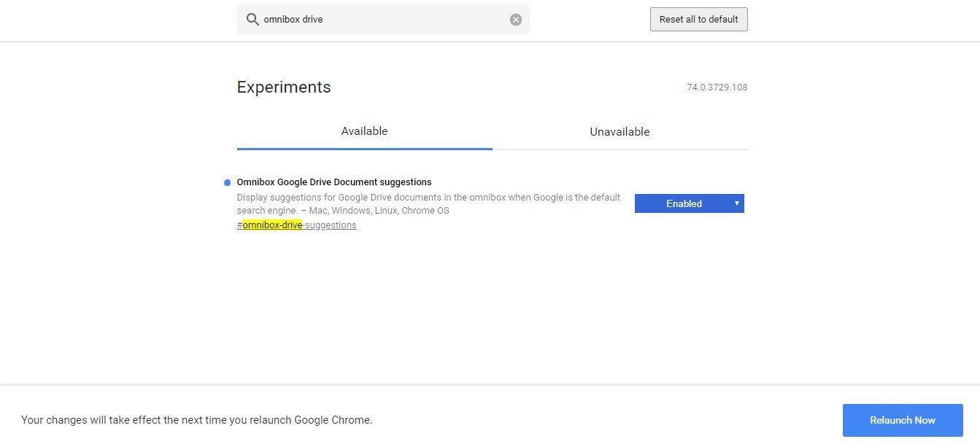This screenshot has width=980, height=447.
Task: Click the version number 74.0.3729.108
Action: (x=717, y=88)
